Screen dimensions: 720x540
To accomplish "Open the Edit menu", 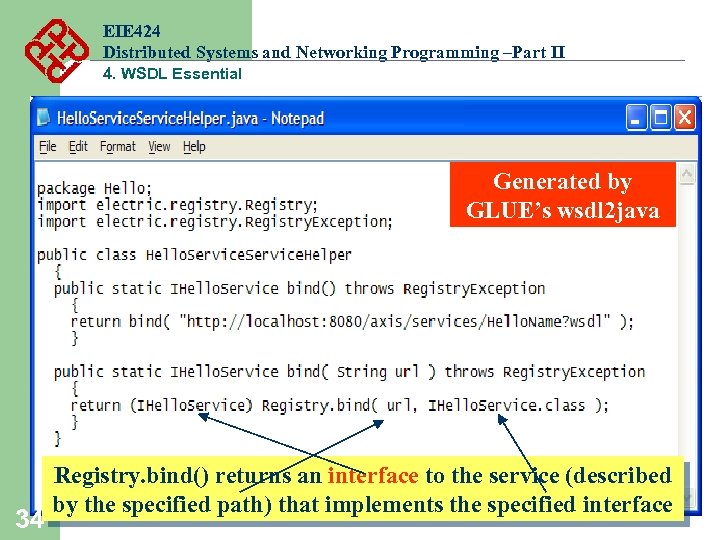I will coord(78,146).
